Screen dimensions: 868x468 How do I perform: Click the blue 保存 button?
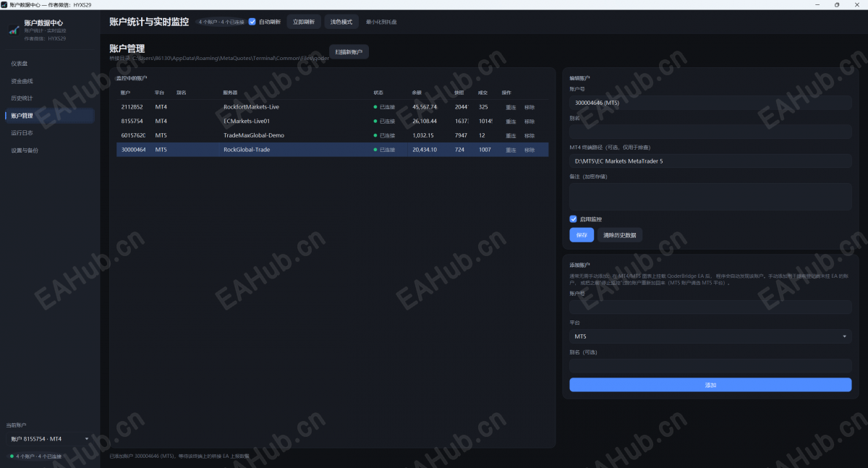tap(582, 235)
